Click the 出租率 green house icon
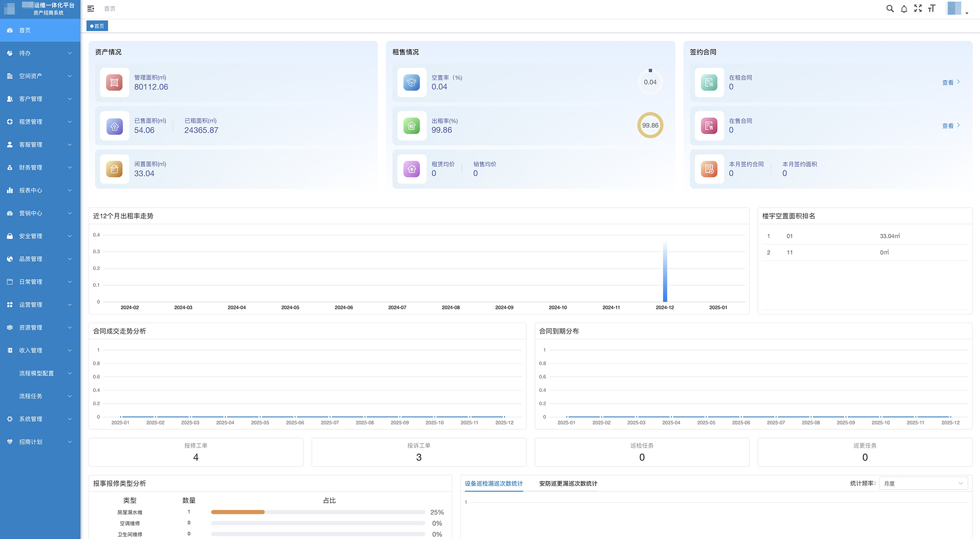 click(x=411, y=126)
